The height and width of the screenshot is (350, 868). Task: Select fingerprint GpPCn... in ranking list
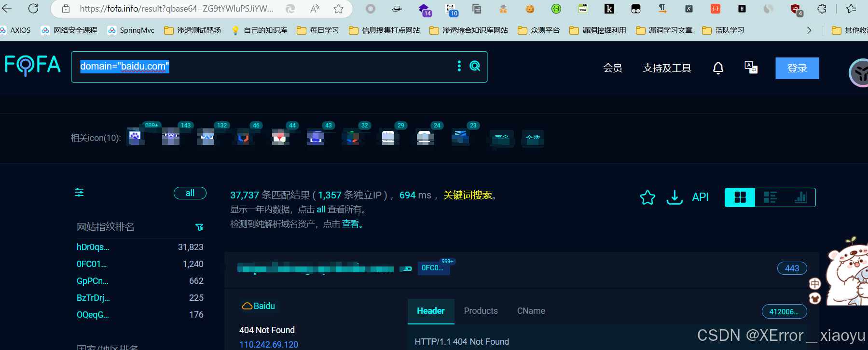[93, 281]
